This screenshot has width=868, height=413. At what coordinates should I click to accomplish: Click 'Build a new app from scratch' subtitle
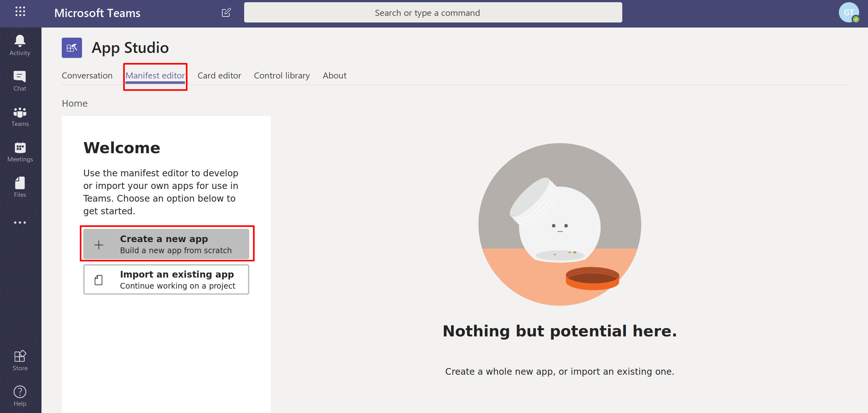(x=175, y=250)
